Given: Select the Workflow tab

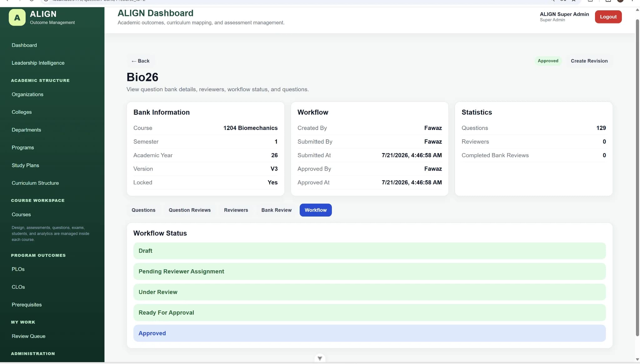Looking at the screenshot, I should 316,210.
